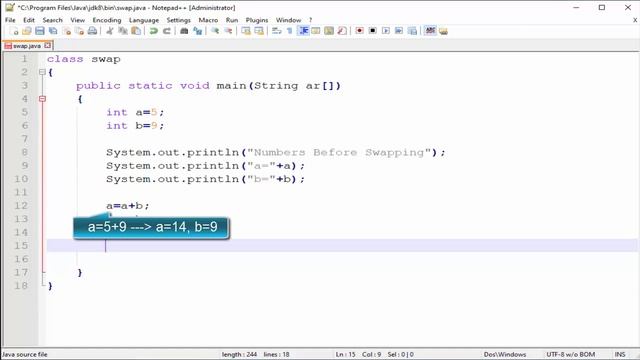Open the View menu
This screenshot has width=640, height=360.
click(78, 20)
